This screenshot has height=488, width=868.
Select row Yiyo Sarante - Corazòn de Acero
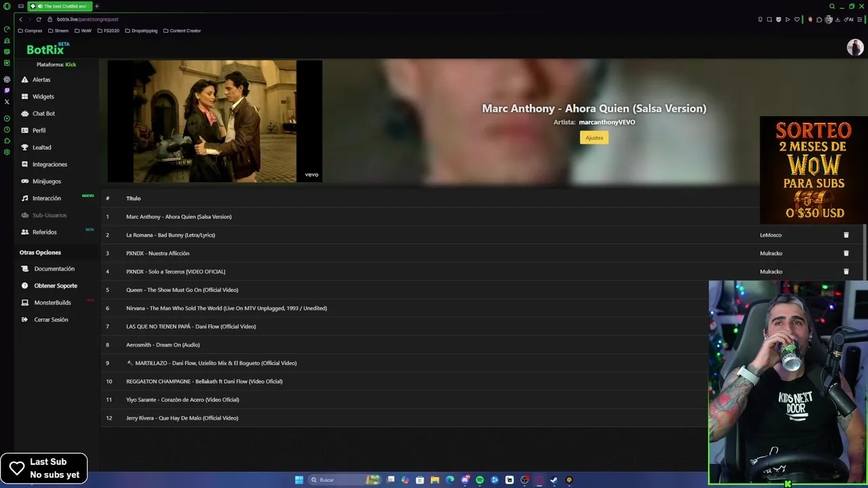pyautogui.click(x=404, y=400)
